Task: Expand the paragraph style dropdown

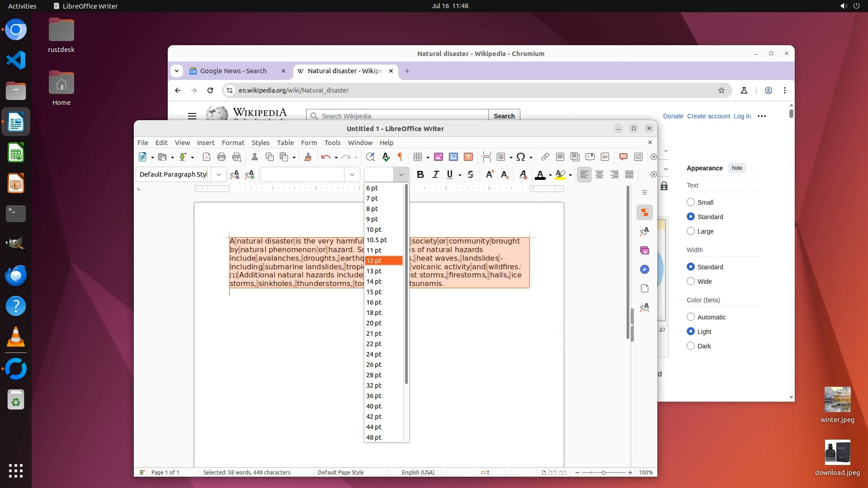Action: (219, 174)
